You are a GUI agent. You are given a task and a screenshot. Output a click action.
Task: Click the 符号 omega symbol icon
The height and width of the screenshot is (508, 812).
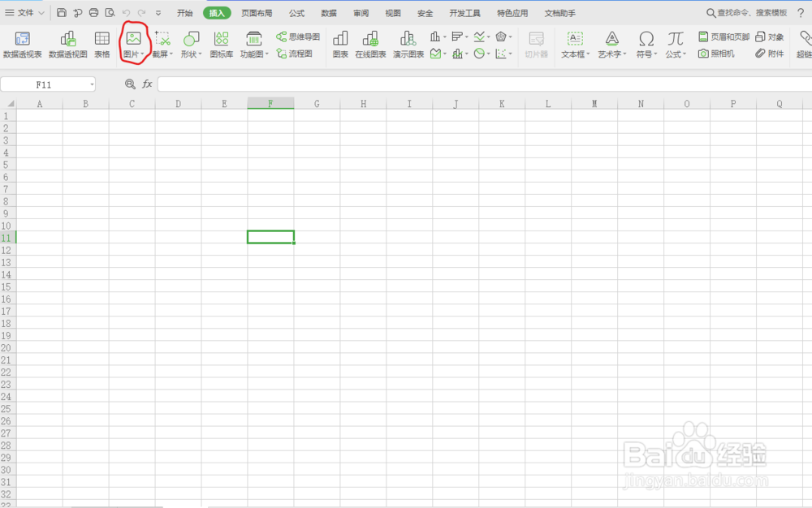click(646, 39)
